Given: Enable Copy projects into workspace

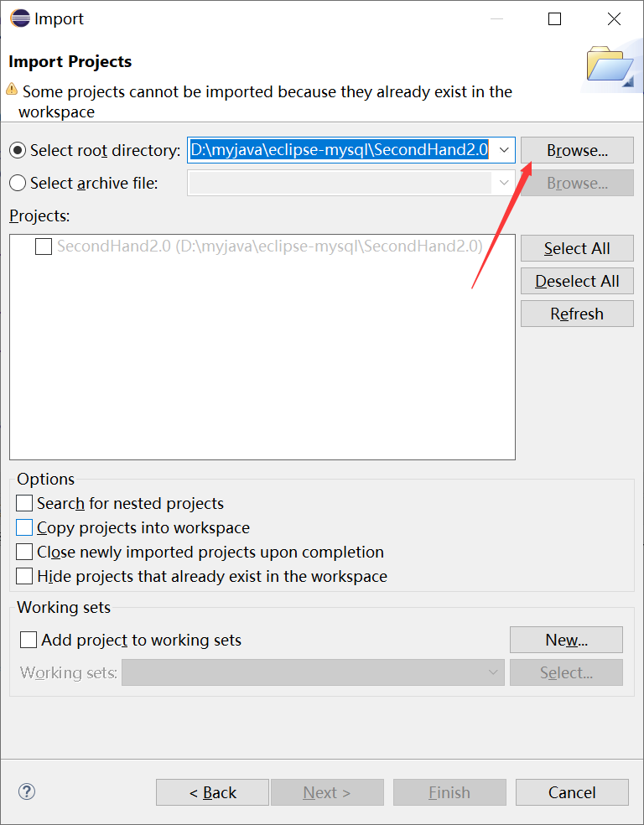Looking at the screenshot, I should 24,527.
